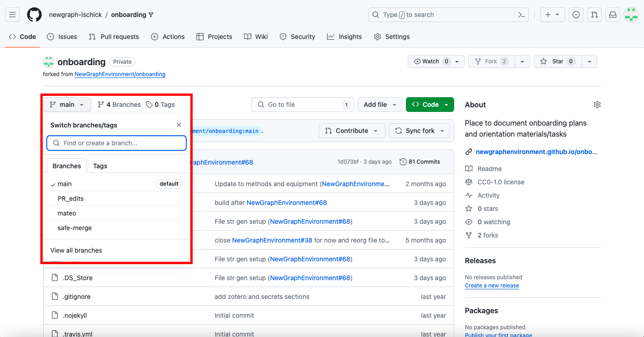Open the user avatar menu
644x337 pixels.
632,15
